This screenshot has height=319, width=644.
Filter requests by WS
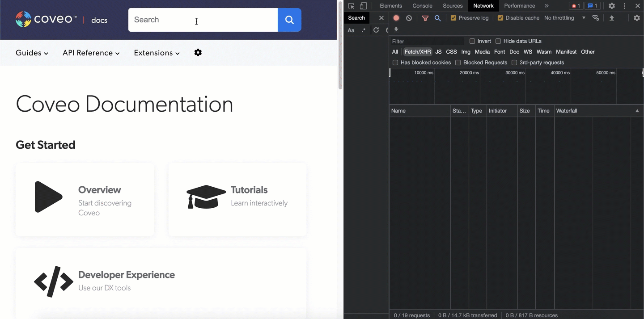(528, 52)
